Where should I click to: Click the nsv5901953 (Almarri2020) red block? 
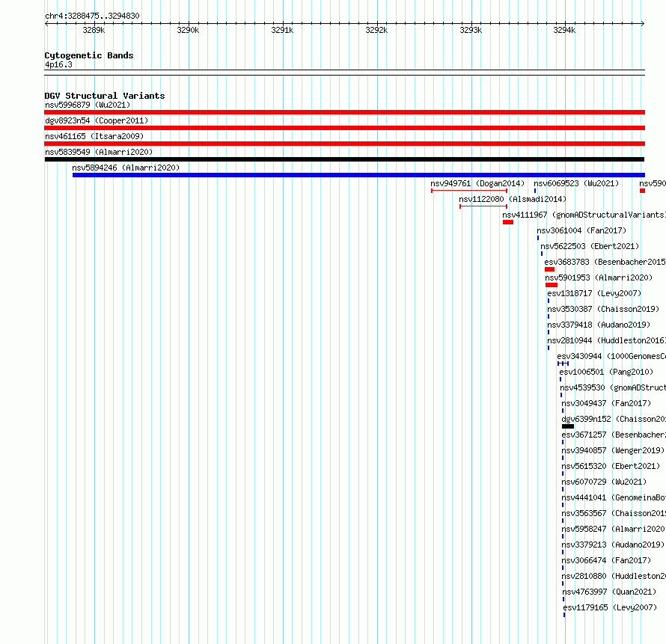(552, 285)
